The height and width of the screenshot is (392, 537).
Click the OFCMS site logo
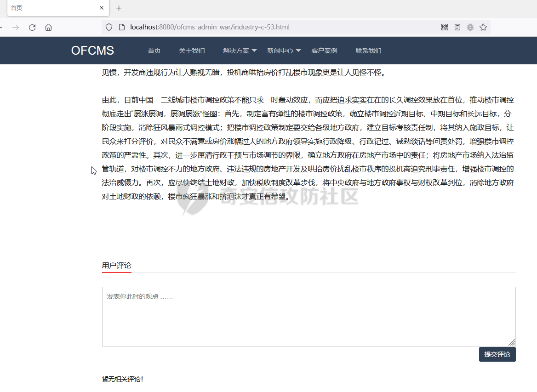coord(92,51)
